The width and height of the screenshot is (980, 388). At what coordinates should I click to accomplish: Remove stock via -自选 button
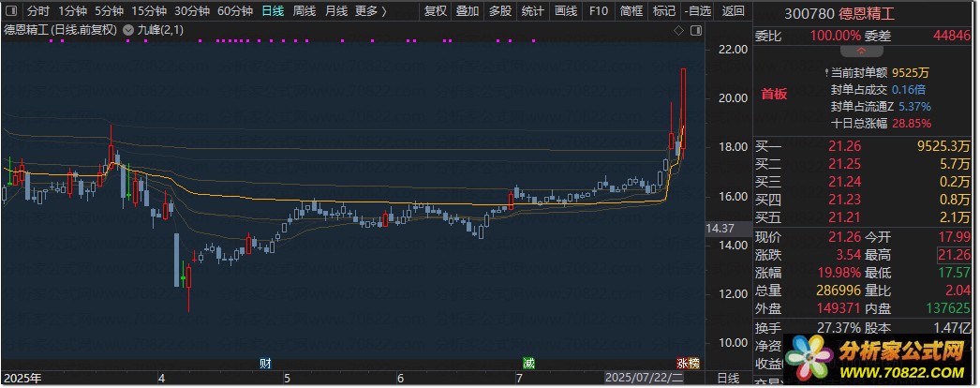pyautogui.click(x=697, y=10)
